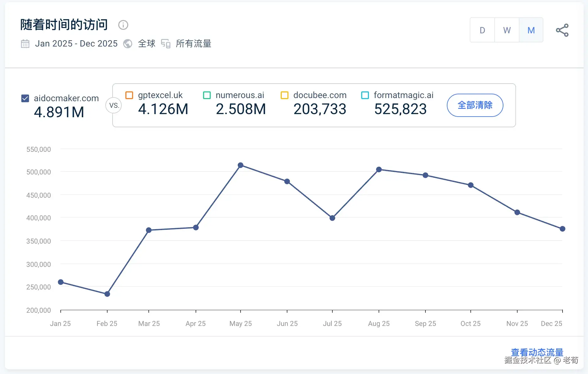The image size is (588, 374).
Task: Click the VS. comparison badge
Action: (x=114, y=106)
